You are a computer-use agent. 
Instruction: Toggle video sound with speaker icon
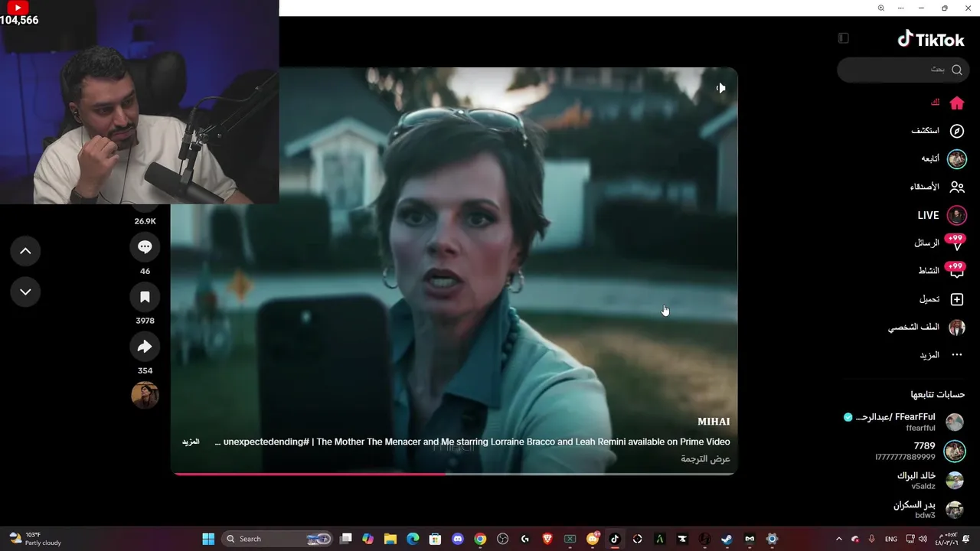[x=720, y=88]
